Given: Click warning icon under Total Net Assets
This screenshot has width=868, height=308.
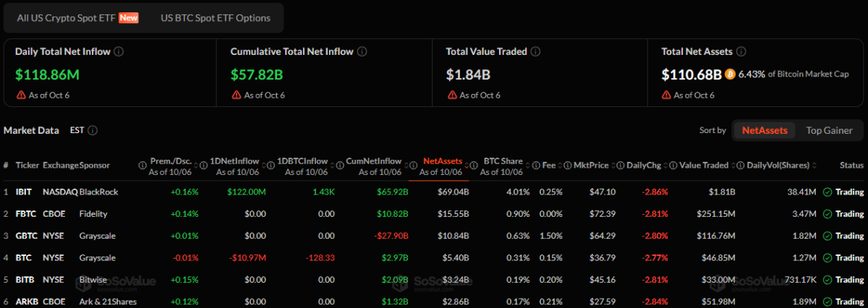Looking at the screenshot, I should point(666,95).
